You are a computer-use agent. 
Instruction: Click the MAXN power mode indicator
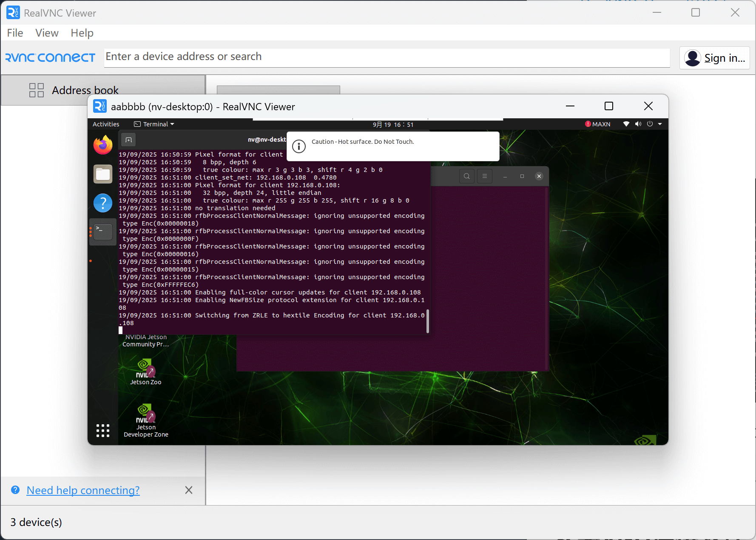point(598,124)
